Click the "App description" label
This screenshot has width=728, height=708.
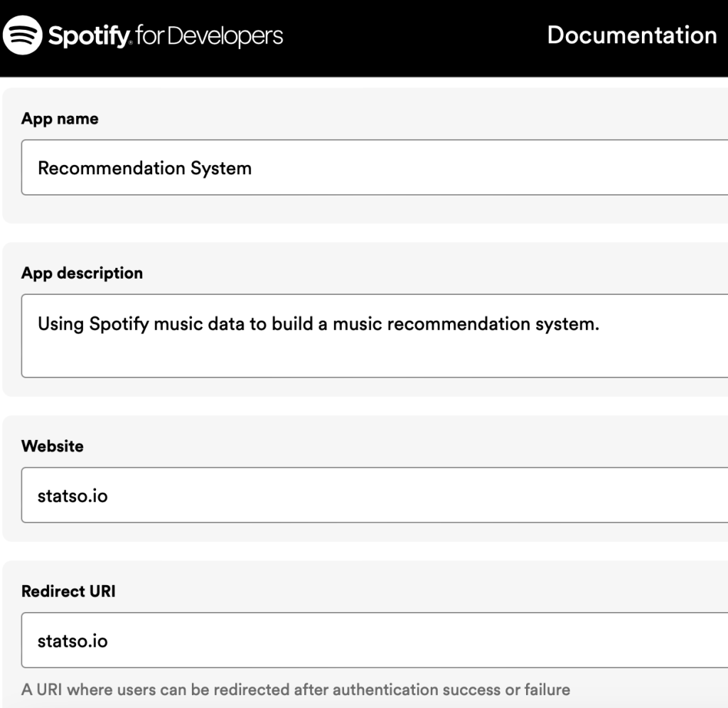pyautogui.click(x=82, y=273)
